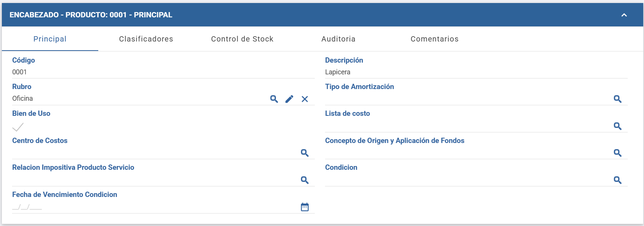The width and height of the screenshot is (644, 226).
Task: Collapse the Encabezado panel with the chevron
Action: click(624, 15)
